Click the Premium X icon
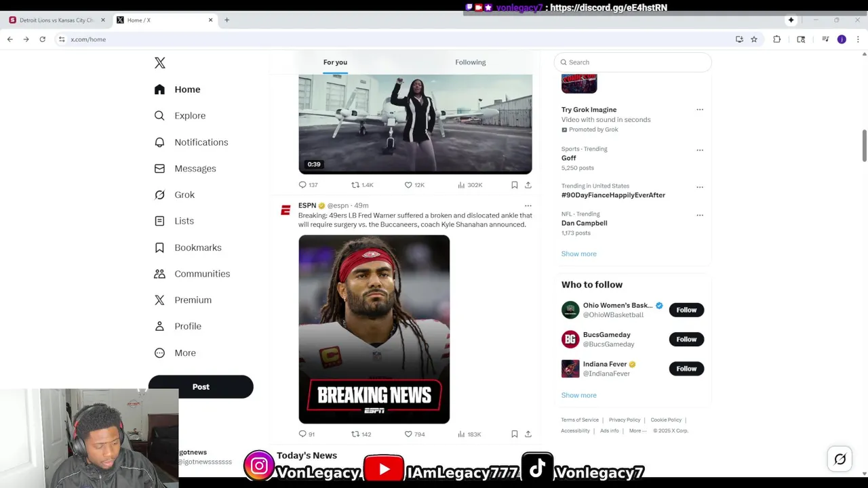Image resolution: width=868 pixels, height=488 pixels. (159, 300)
